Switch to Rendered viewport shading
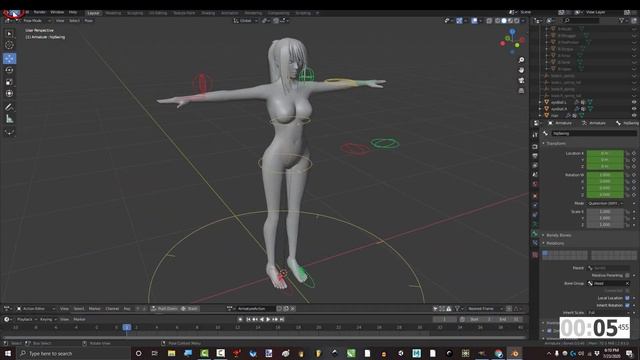640x360 pixels. [517, 20]
